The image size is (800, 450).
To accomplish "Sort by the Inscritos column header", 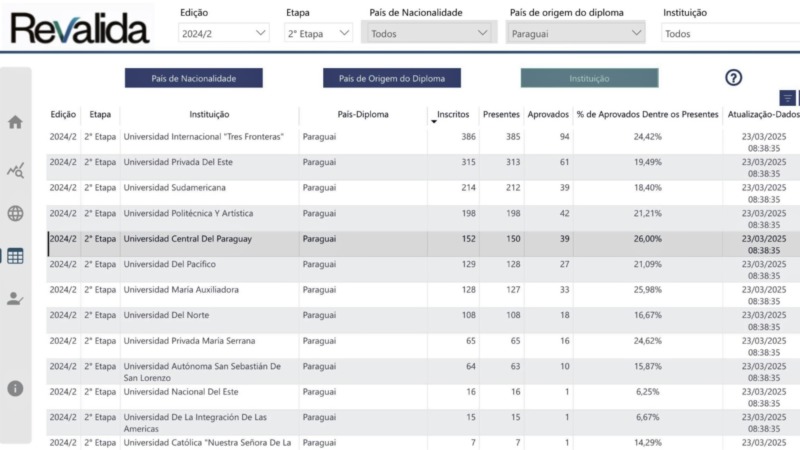I will [453, 114].
